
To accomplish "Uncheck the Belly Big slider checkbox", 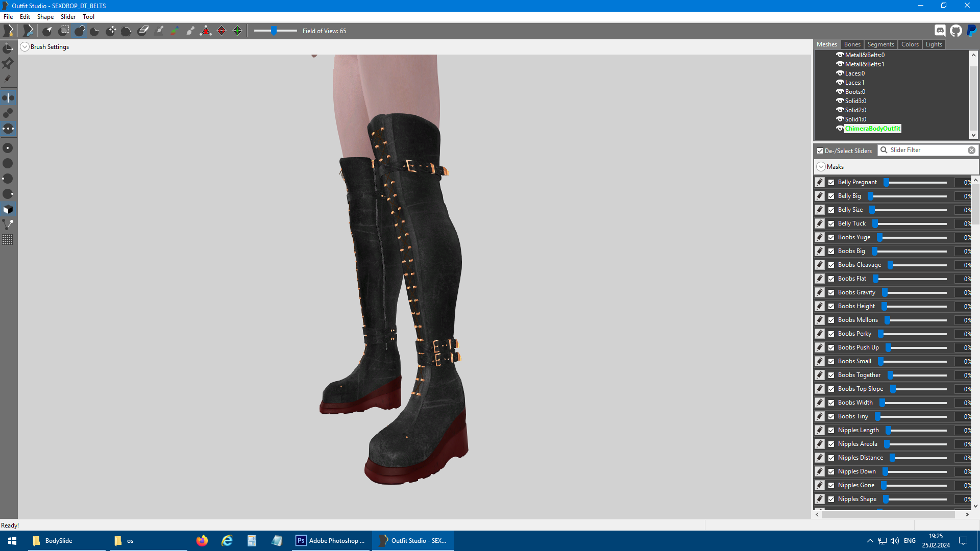I will 830,196.
